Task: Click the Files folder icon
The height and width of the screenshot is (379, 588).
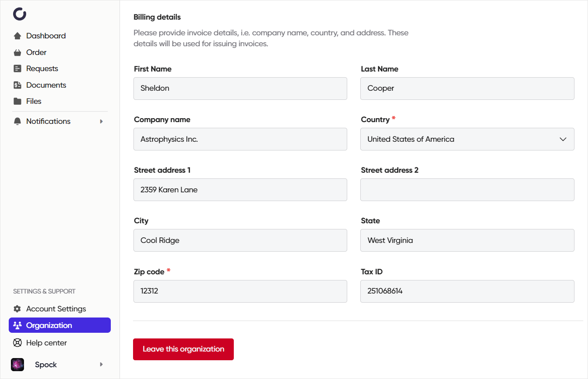Action: click(17, 101)
